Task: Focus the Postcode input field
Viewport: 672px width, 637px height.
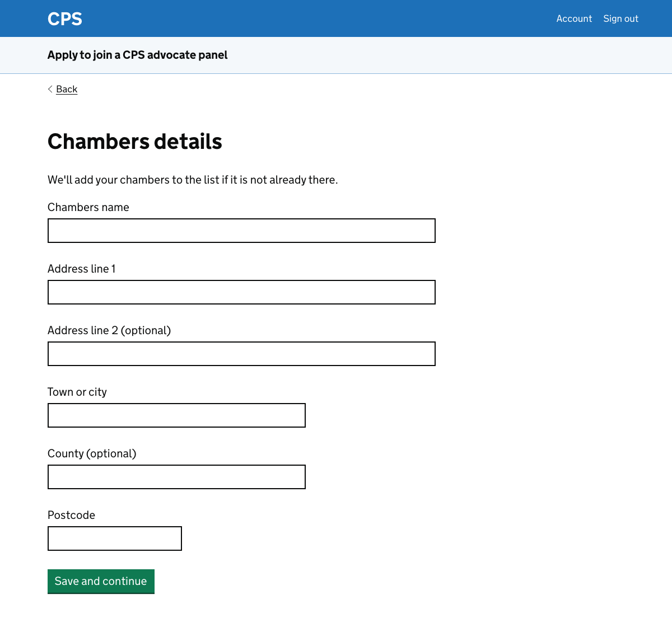Action: tap(114, 538)
